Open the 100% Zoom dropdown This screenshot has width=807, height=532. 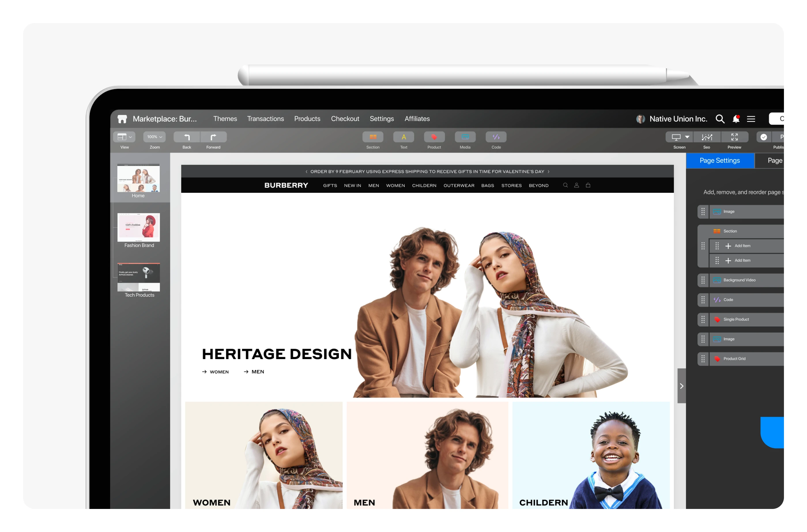pos(154,137)
